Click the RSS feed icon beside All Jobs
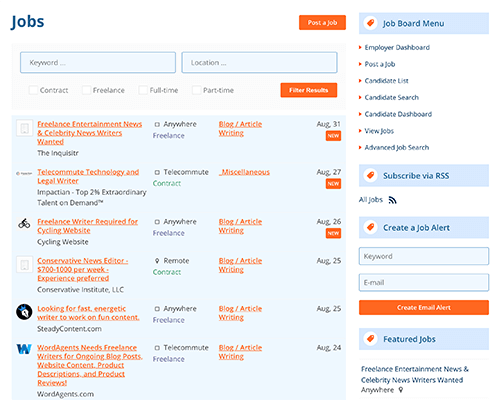 point(392,200)
